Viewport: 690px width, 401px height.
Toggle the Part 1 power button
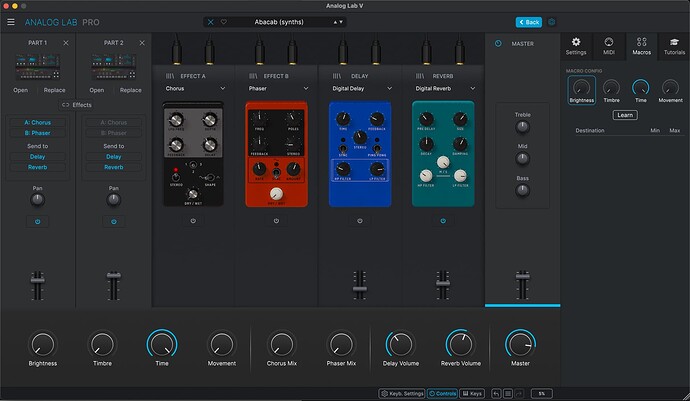(37, 222)
